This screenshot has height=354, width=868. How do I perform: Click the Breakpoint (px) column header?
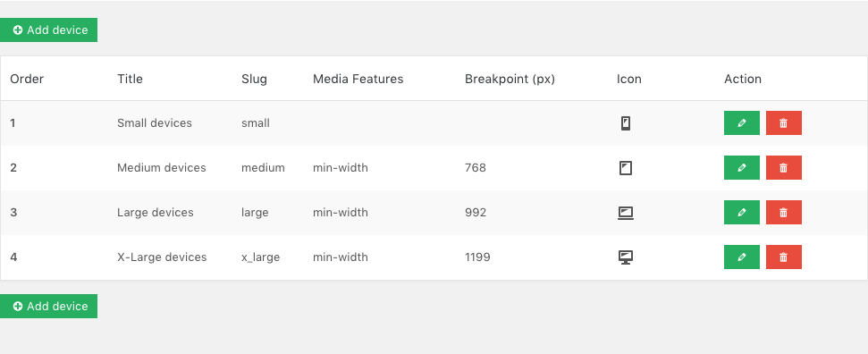coord(510,79)
